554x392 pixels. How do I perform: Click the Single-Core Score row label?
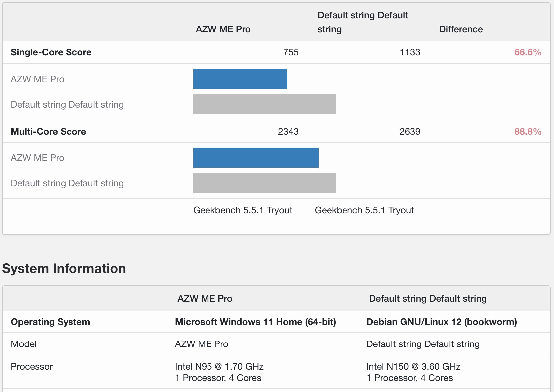click(51, 52)
